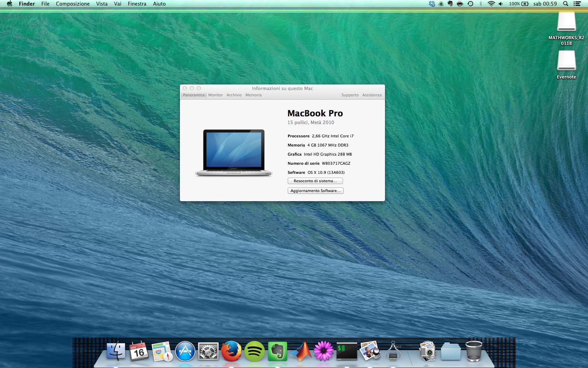Click the Resoconto di sistema button
588x368 pixels.
pyautogui.click(x=315, y=181)
